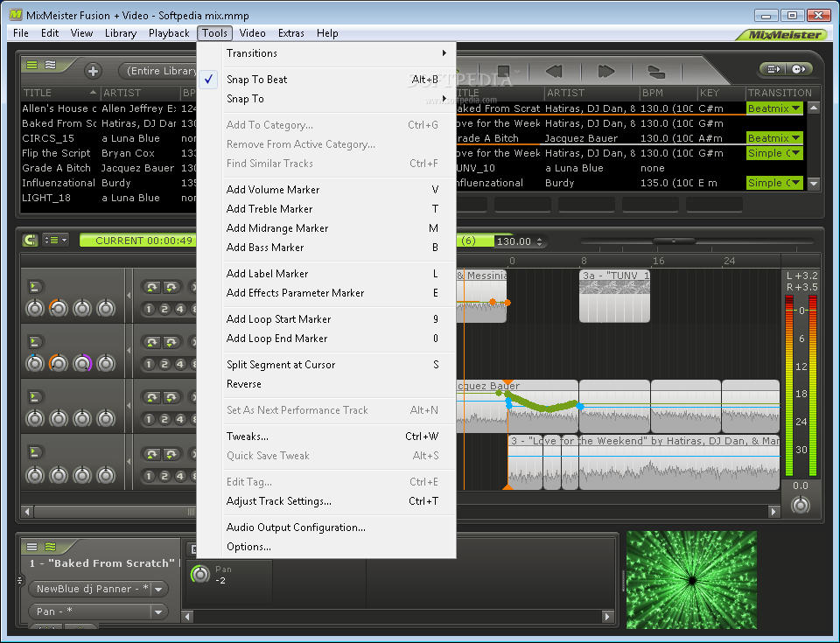Open the Playback menu

[x=169, y=33]
